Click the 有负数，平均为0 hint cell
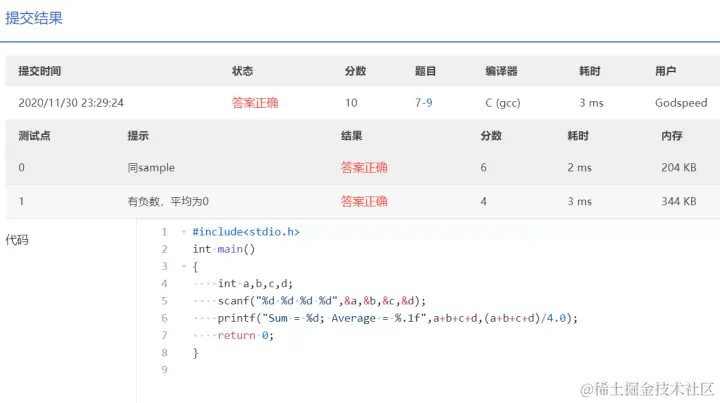720x403 pixels. (x=168, y=202)
